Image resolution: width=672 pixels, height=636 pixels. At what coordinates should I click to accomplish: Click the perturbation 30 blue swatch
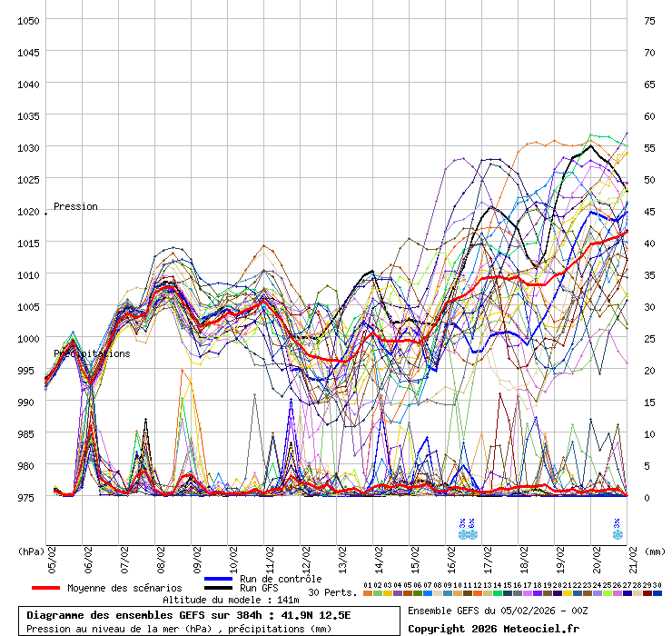[657, 593]
